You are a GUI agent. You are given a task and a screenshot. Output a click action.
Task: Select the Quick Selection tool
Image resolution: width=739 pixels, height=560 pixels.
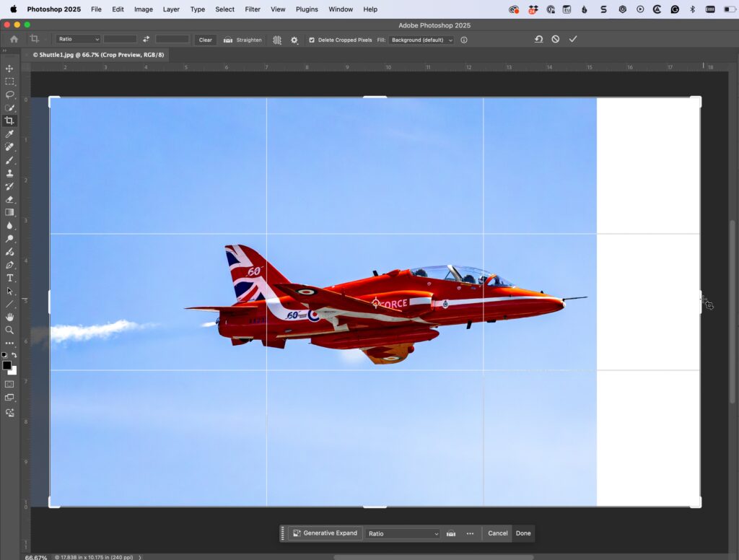coord(9,108)
